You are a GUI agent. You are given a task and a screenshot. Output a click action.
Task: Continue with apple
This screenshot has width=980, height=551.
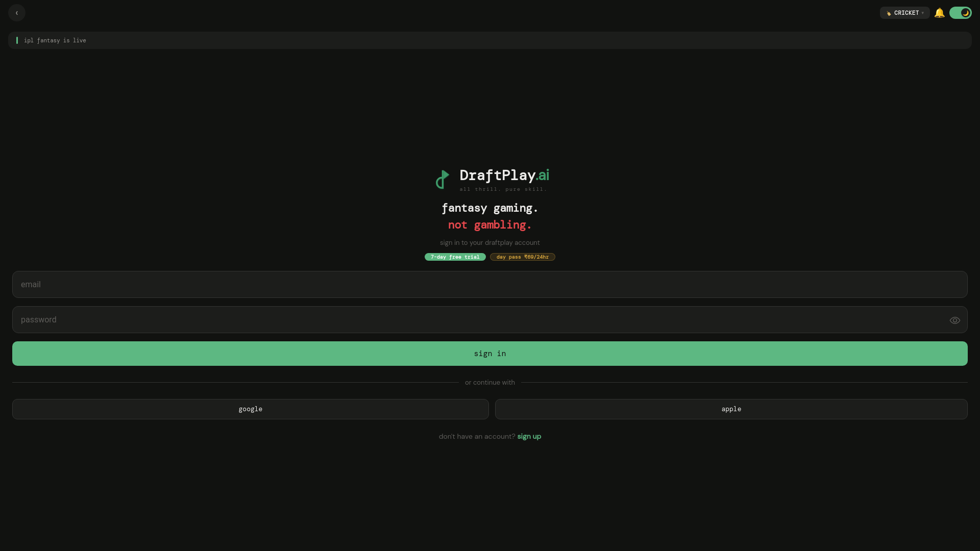pyautogui.click(x=731, y=409)
